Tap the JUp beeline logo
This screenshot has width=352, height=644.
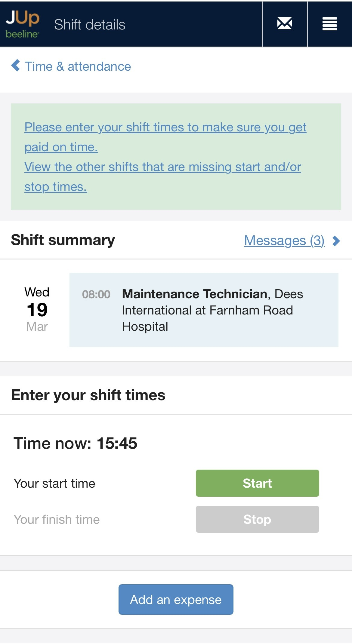pos(23,24)
